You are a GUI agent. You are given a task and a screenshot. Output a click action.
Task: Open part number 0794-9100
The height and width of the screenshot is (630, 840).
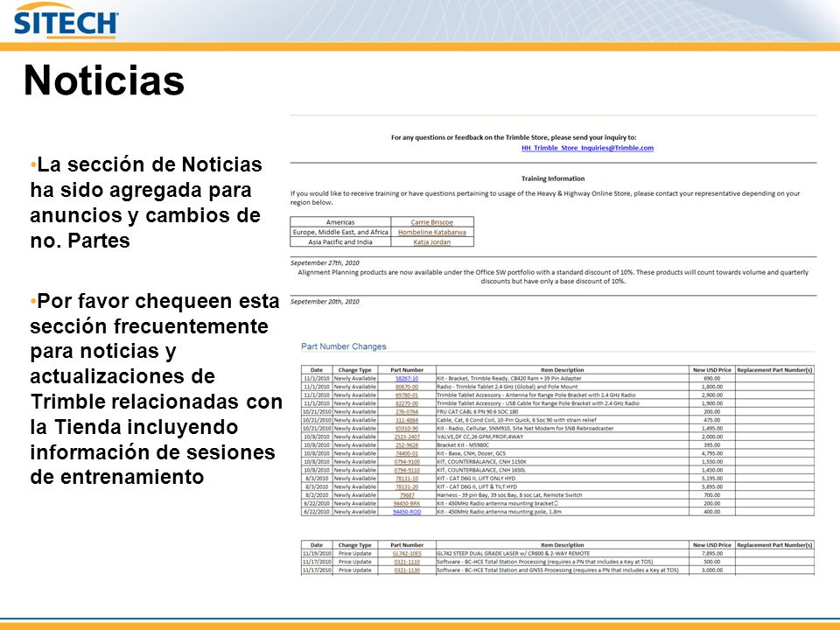(x=407, y=462)
